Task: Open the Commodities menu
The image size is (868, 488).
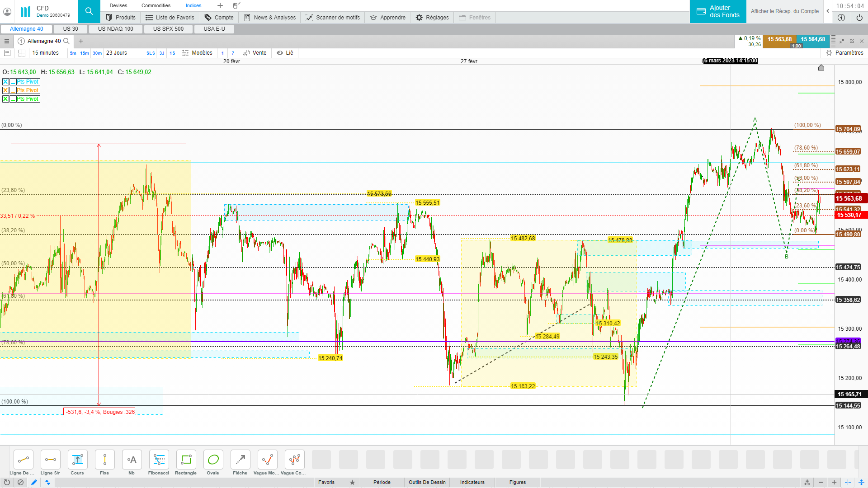Action: 156,5
